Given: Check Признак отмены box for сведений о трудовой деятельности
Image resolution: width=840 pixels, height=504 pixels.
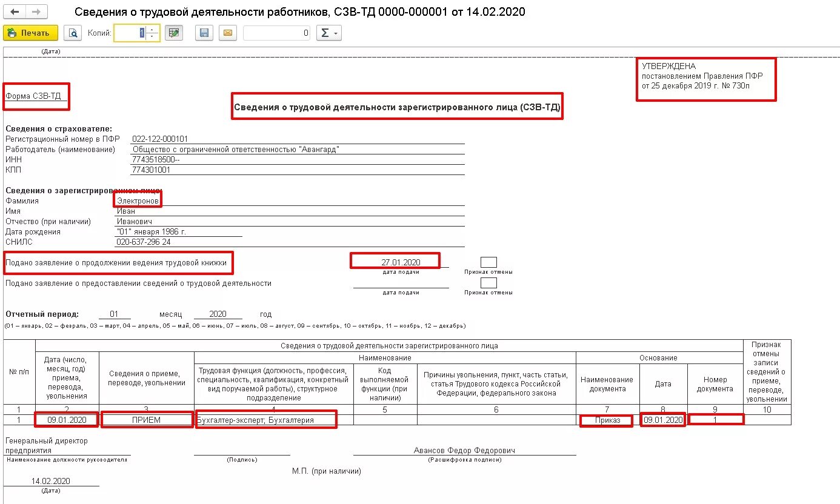Looking at the screenshot, I should click(x=488, y=283).
